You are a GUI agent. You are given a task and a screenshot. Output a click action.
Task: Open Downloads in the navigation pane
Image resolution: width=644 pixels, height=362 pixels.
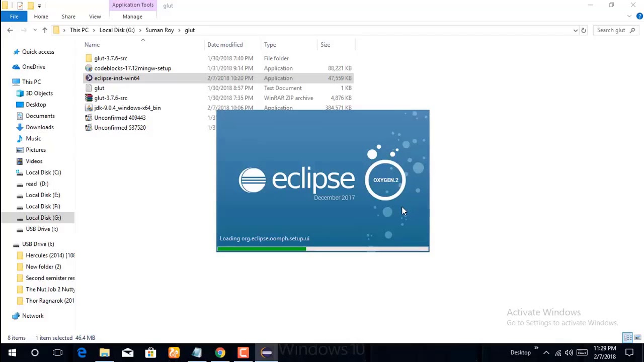[40, 127]
